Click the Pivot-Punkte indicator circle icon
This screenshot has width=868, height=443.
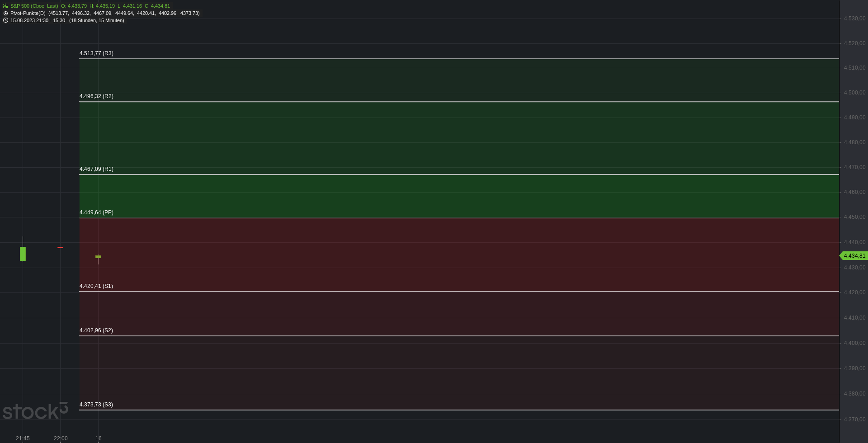(5, 13)
